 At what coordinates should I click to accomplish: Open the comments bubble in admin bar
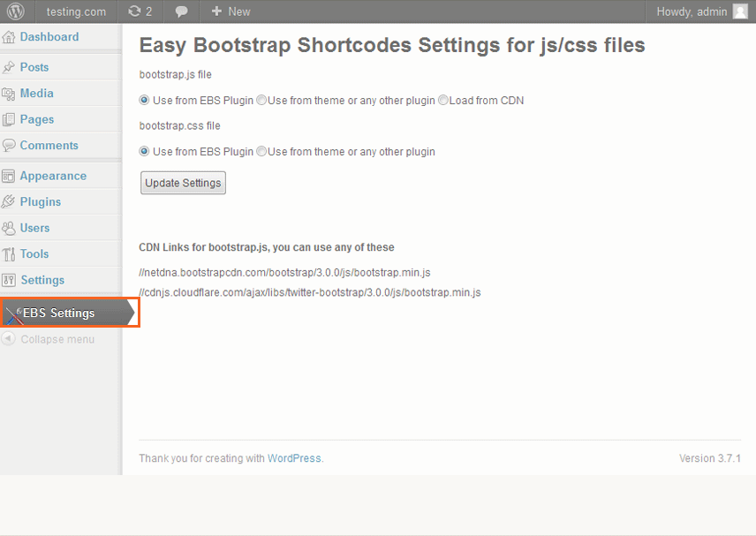click(x=181, y=11)
